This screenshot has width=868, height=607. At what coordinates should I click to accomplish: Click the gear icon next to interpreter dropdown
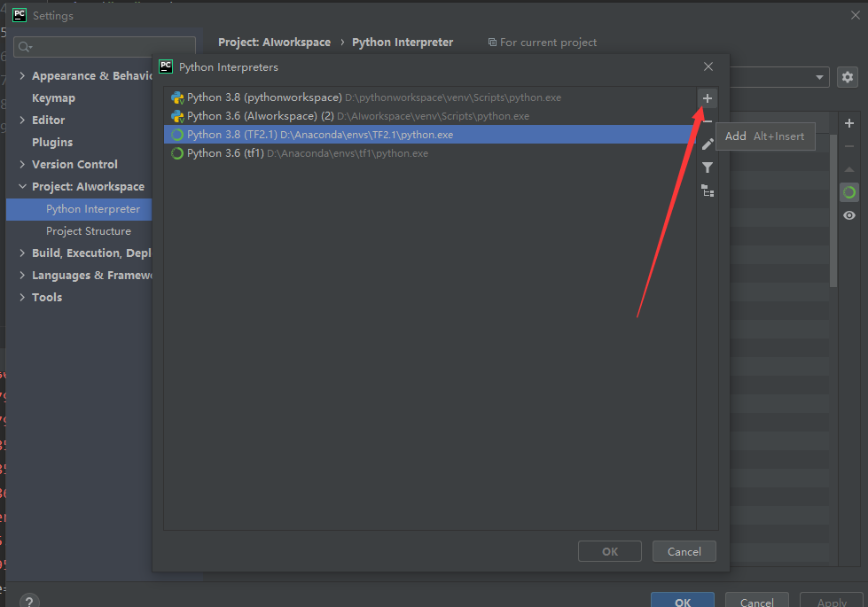(x=848, y=77)
